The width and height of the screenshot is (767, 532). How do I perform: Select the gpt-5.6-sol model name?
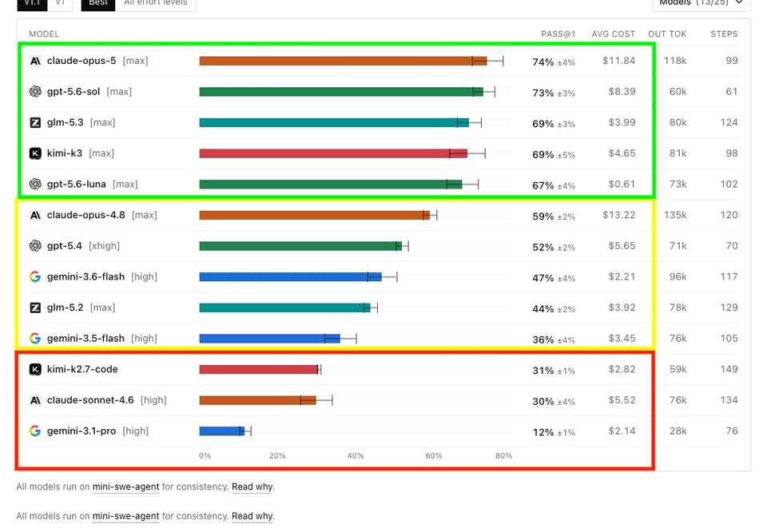tap(74, 91)
